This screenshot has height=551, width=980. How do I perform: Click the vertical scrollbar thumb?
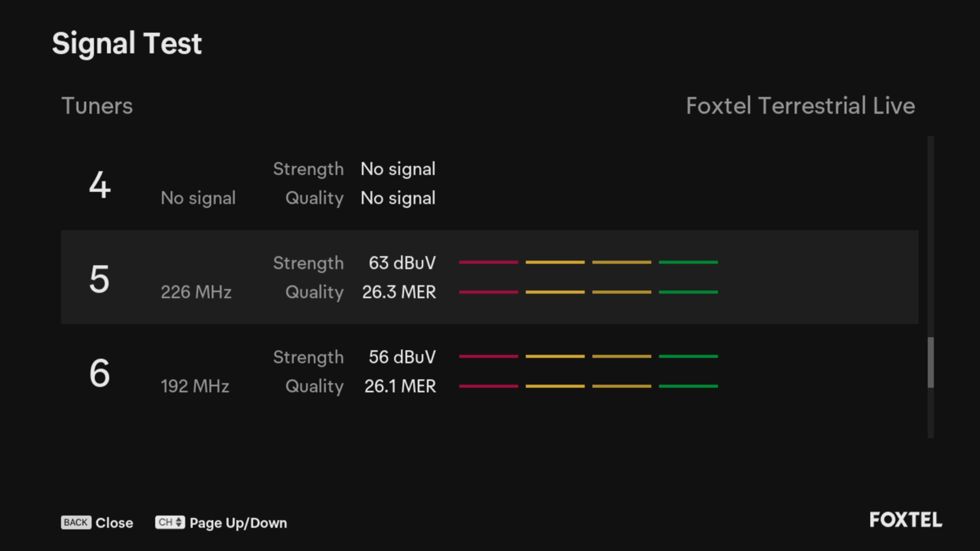tap(930, 362)
